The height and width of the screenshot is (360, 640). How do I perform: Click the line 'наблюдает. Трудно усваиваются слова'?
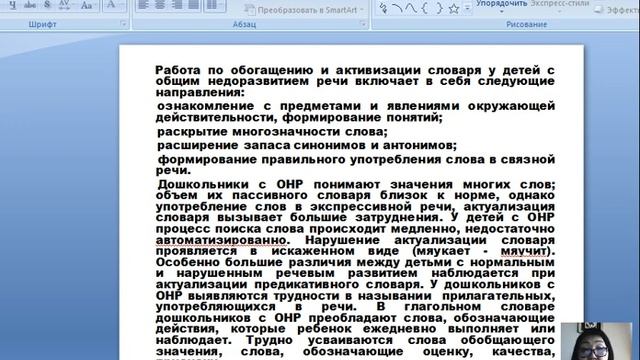pyautogui.click(x=355, y=340)
